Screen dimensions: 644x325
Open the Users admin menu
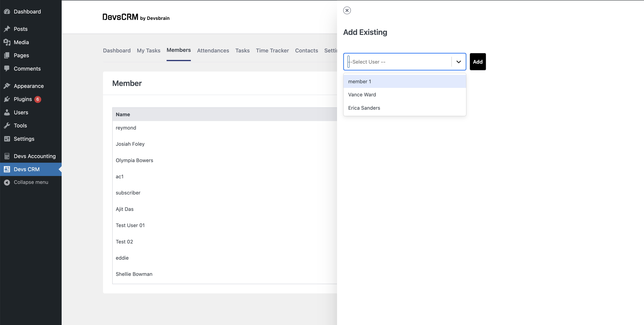pyautogui.click(x=21, y=113)
